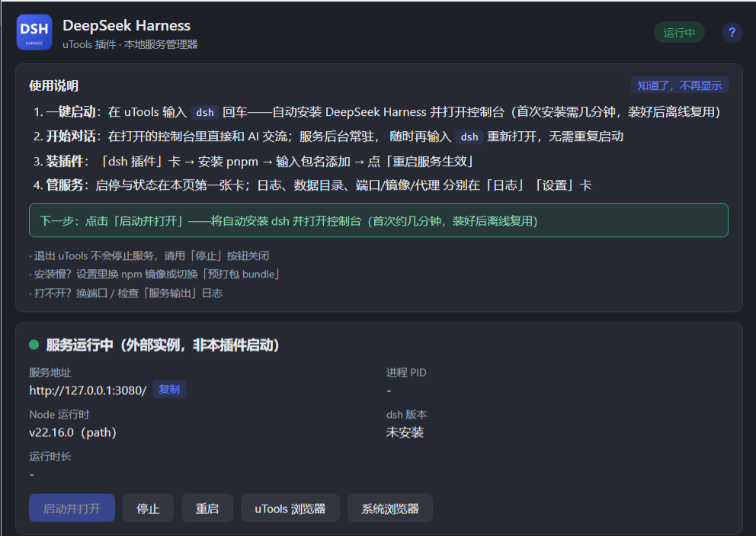Click the 运行中 status badge
Screen dimensions: 756x536
679,32
